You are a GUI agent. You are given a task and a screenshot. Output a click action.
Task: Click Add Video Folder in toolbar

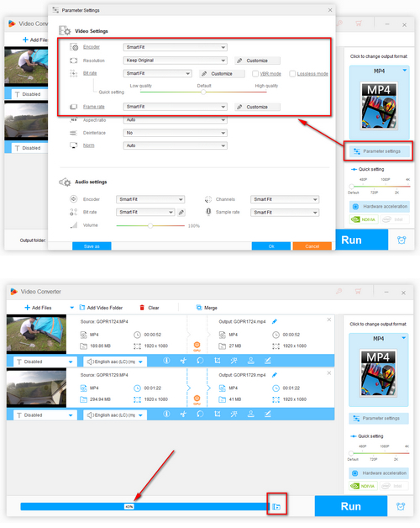coord(101,308)
